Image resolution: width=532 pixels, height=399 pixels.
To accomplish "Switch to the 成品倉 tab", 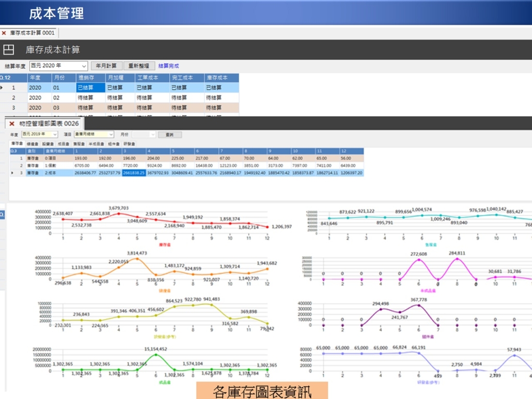I will pyautogui.click(x=64, y=143).
